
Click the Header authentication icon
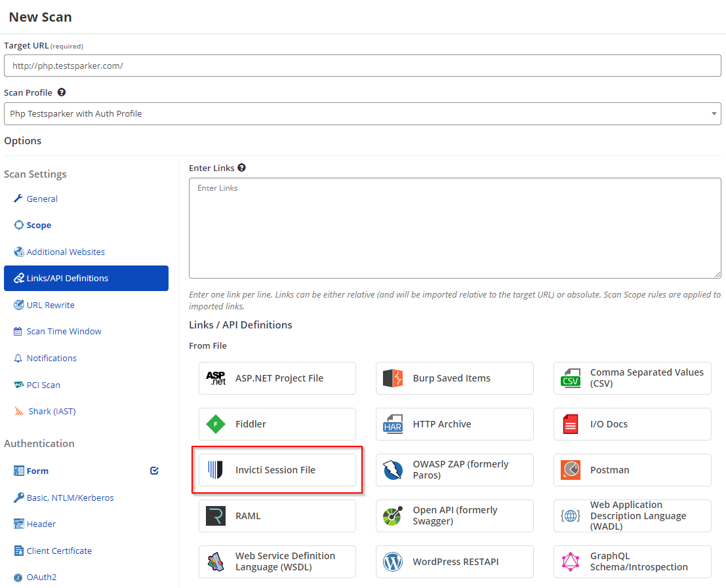pyautogui.click(x=18, y=524)
